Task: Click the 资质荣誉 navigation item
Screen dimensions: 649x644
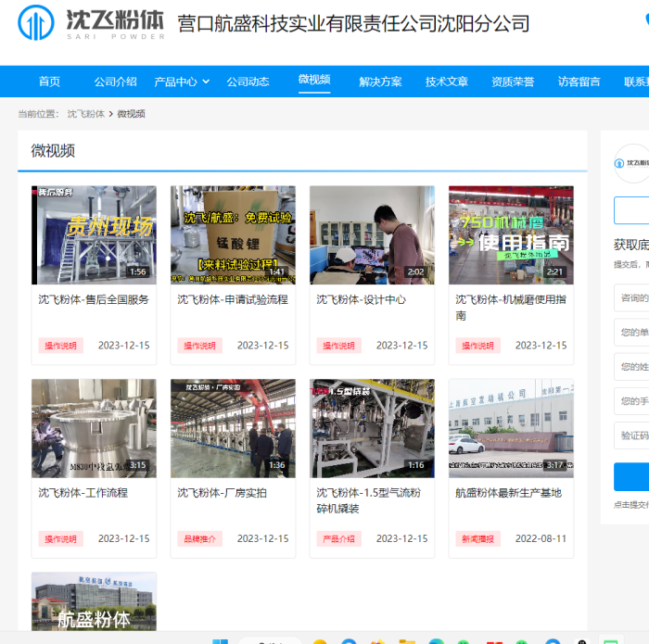Action: [x=513, y=82]
